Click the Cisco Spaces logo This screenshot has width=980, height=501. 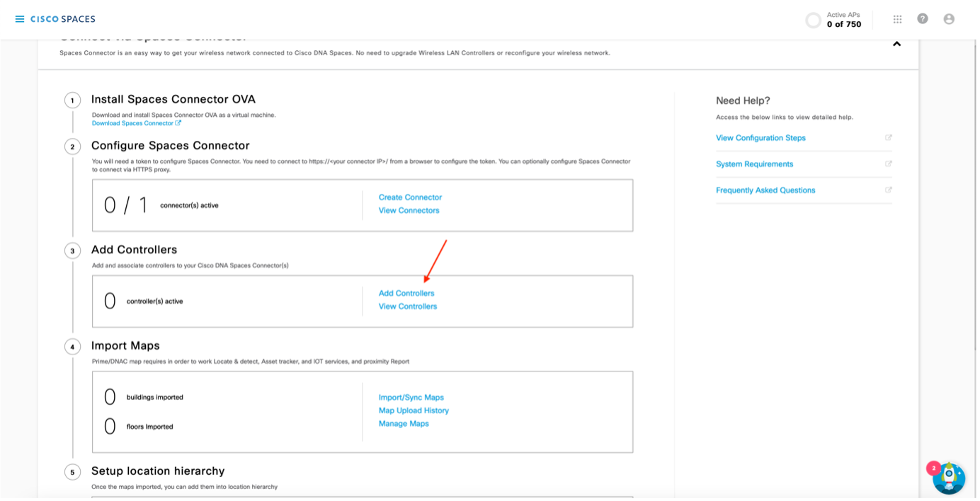click(63, 19)
